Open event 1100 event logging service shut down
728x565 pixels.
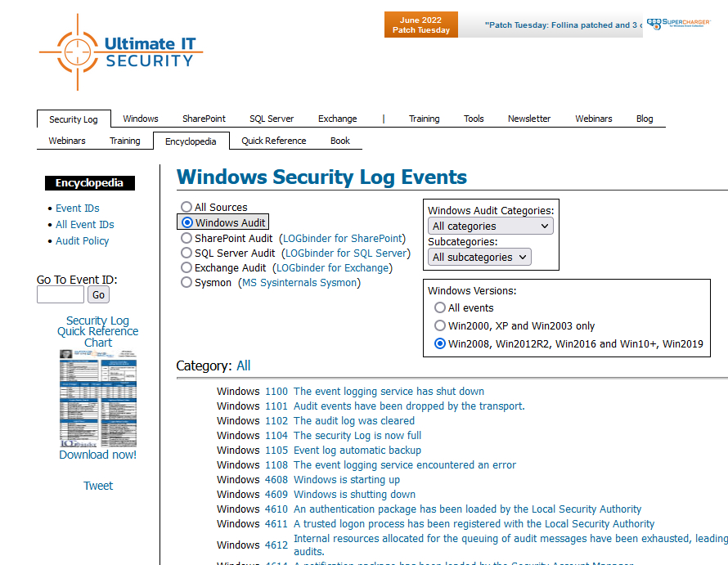click(x=389, y=392)
